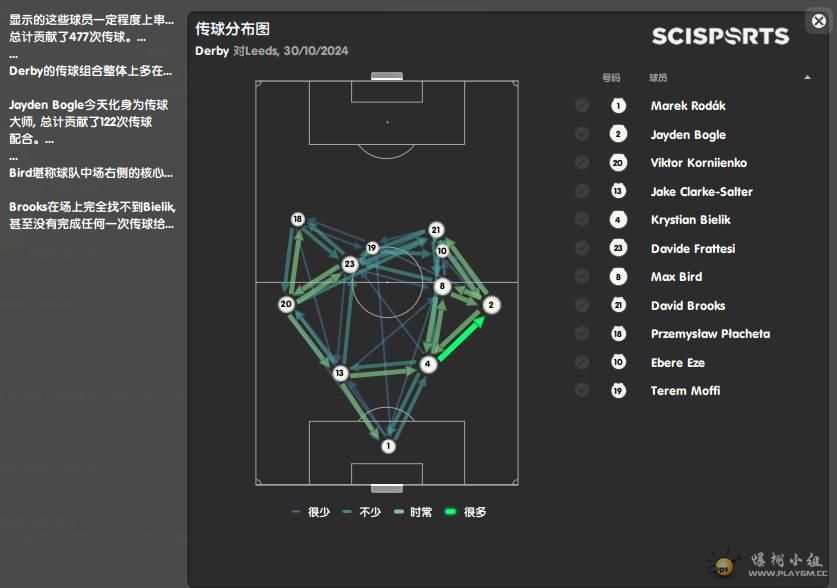Image resolution: width=837 pixels, height=588 pixels.
Task: Untick the checkmark beside Jayden Bogle
Action: pos(582,134)
